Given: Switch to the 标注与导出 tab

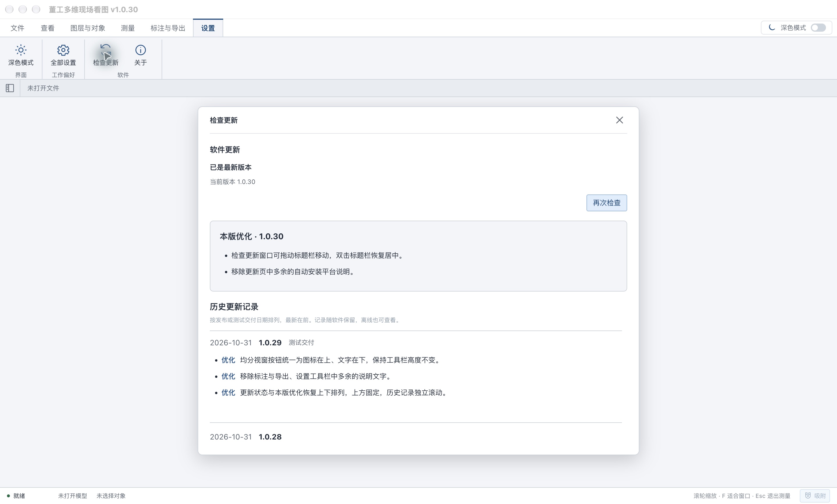Looking at the screenshot, I should (168, 28).
